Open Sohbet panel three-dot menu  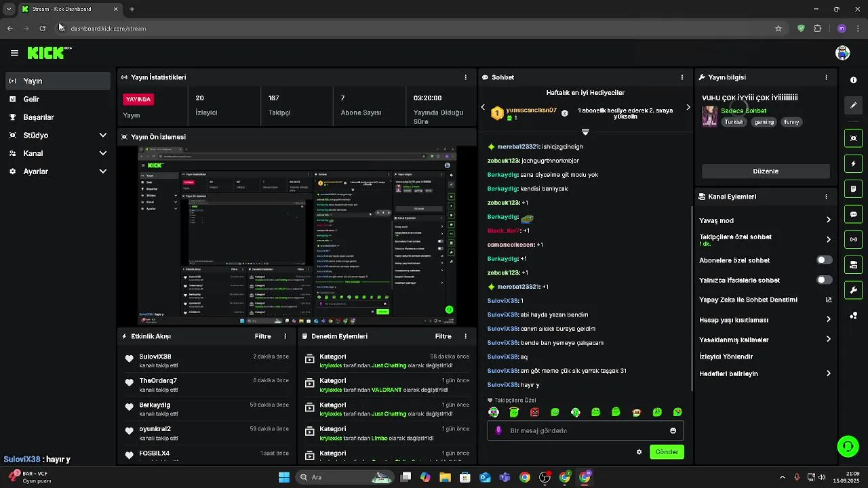[x=682, y=77]
